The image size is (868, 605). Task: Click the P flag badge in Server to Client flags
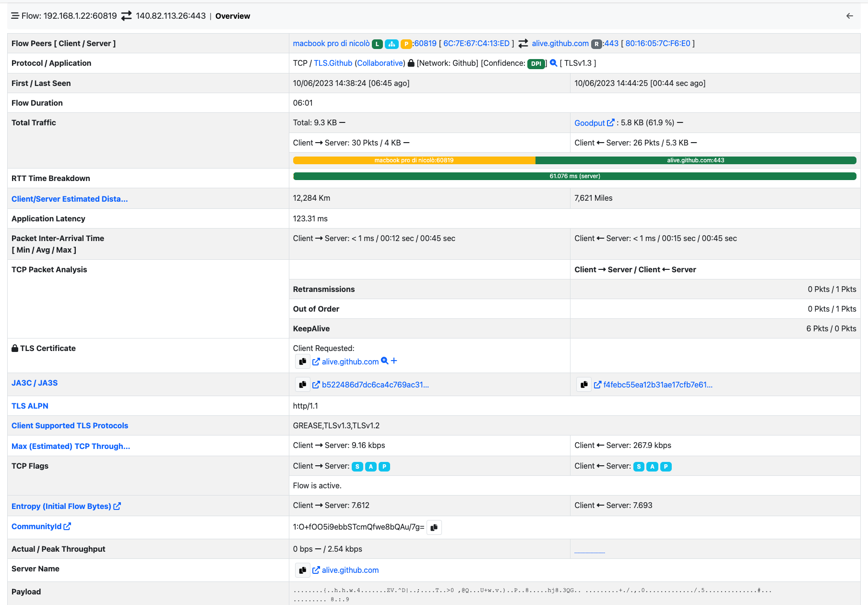pos(666,467)
